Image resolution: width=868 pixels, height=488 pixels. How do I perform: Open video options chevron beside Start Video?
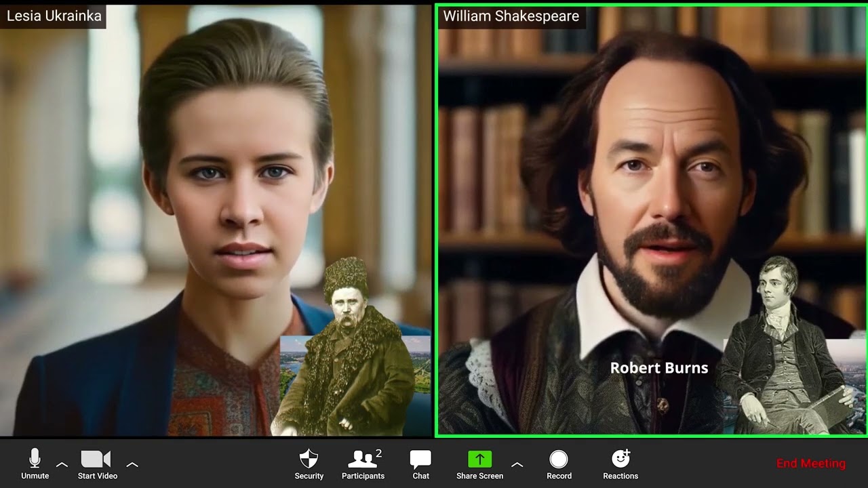(x=132, y=465)
